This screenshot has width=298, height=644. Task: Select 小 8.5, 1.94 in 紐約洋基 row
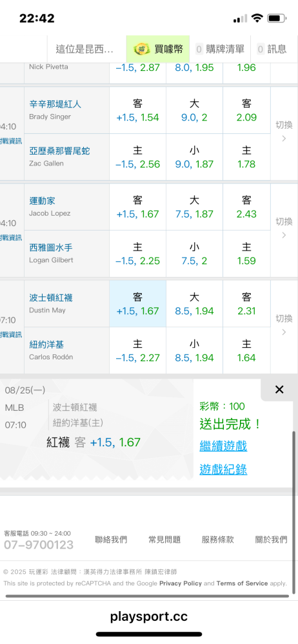194,350
